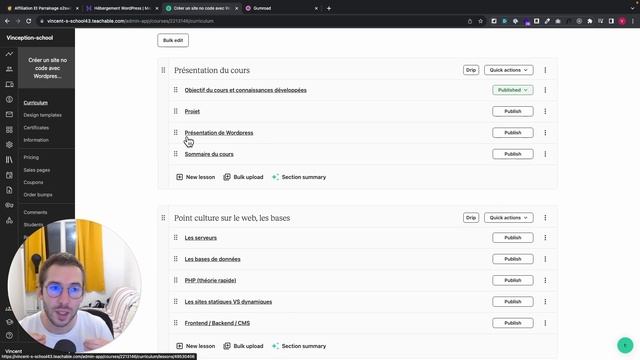Publish the Sommaire du cours lesson
Screen dimensions: 640x360
click(x=513, y=154)
